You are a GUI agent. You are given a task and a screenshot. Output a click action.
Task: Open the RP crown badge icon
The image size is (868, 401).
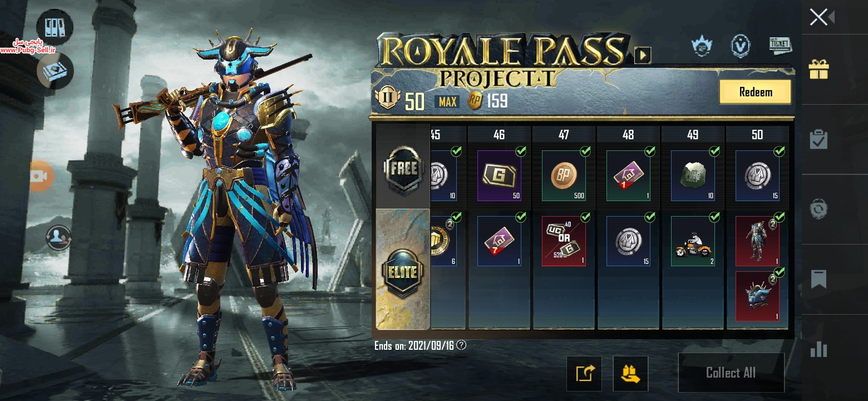pyautogui.click(x=703, y=46)
